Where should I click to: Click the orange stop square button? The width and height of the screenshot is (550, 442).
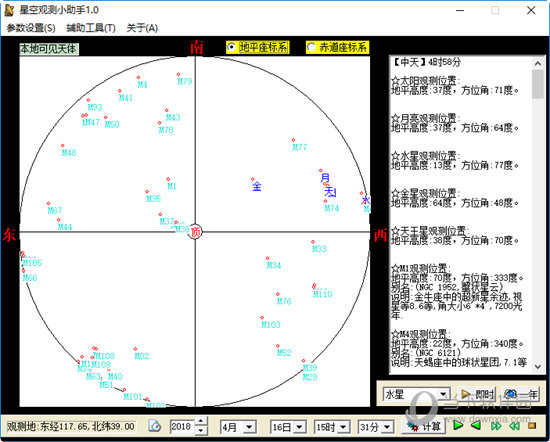coord(532,426)
